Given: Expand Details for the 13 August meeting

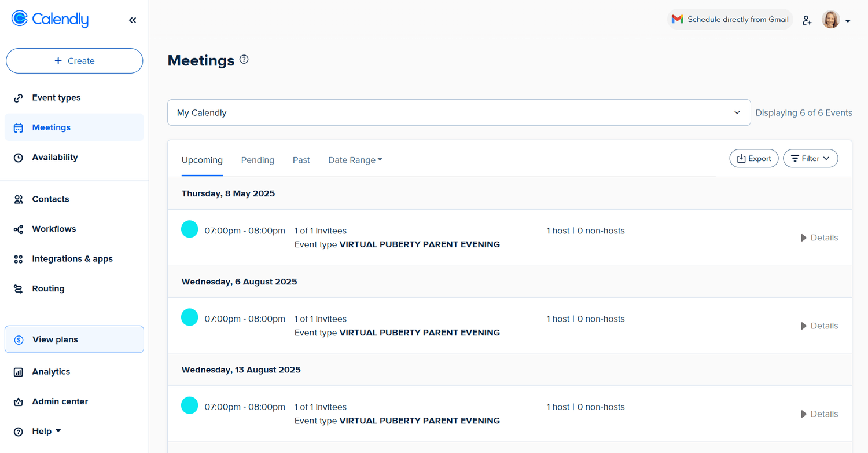Looking at the screenshot, I should 819,414.
